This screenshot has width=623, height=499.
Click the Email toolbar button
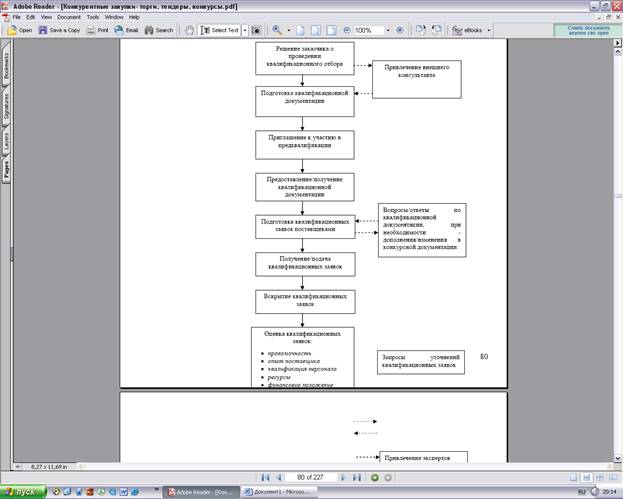(126, 30)
